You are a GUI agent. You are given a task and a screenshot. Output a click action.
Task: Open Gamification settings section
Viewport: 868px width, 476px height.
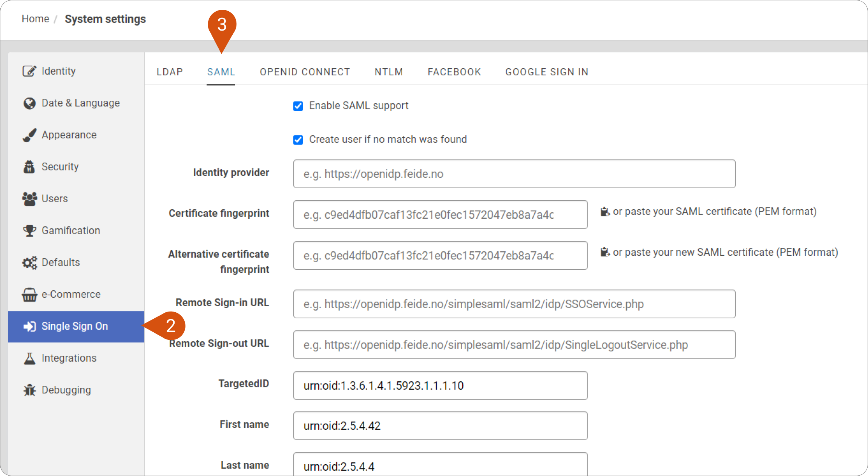[76, 230]
